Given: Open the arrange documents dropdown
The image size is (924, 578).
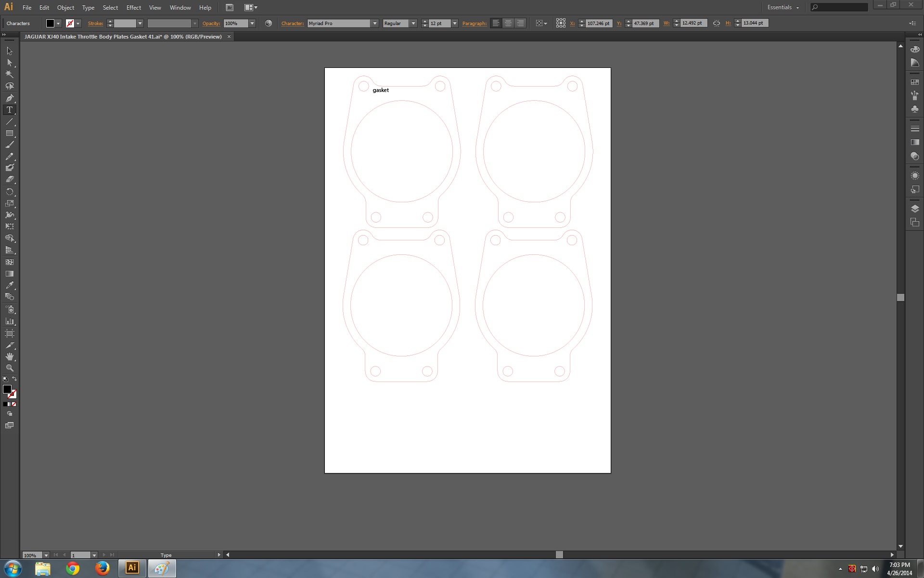Looking at the screenshot, I should (x=251, y=8).
